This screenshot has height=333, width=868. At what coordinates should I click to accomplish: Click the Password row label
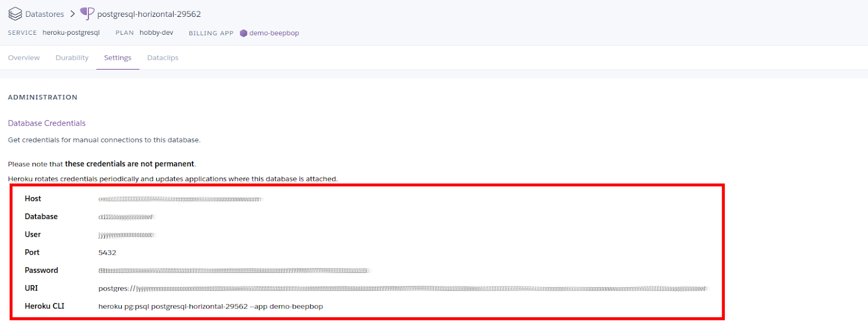41,271
